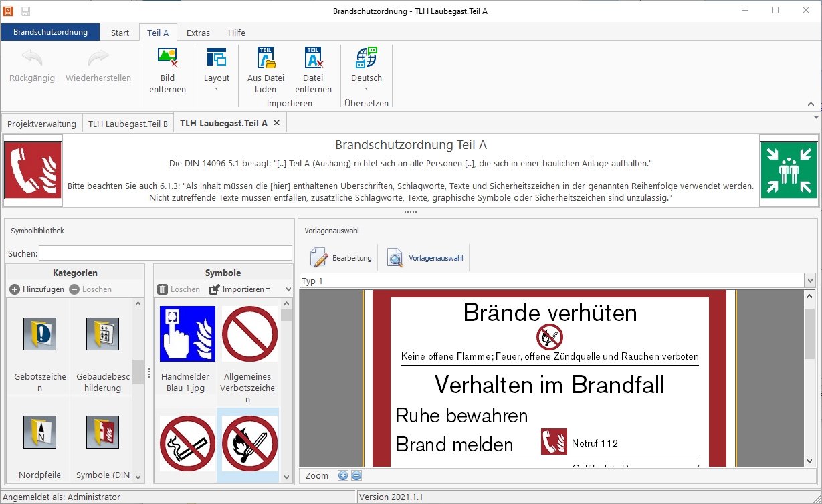Collapse the ribbon with the chevron
Screen dimensions: 822x504
(811, 104)
